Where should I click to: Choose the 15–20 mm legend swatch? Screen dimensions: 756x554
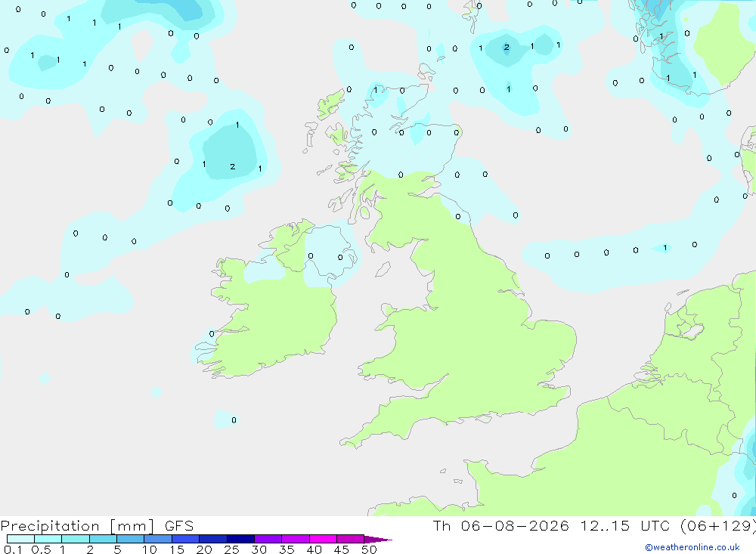click(185, 539)
